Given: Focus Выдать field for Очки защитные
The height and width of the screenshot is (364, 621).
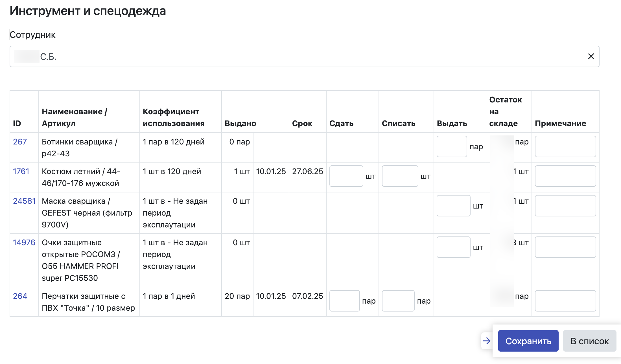Looking at the screenshot, I should click(453, 247).
